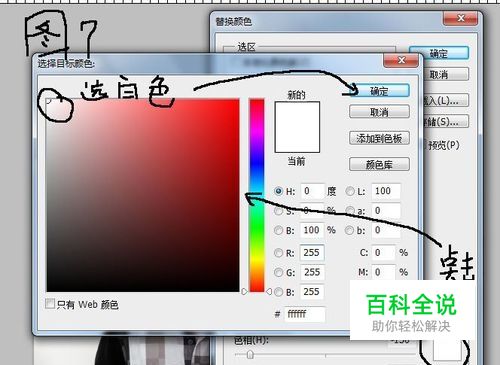Select the B brightness radio button
This screenshot has width=500, height=365.
click(278, 230)
